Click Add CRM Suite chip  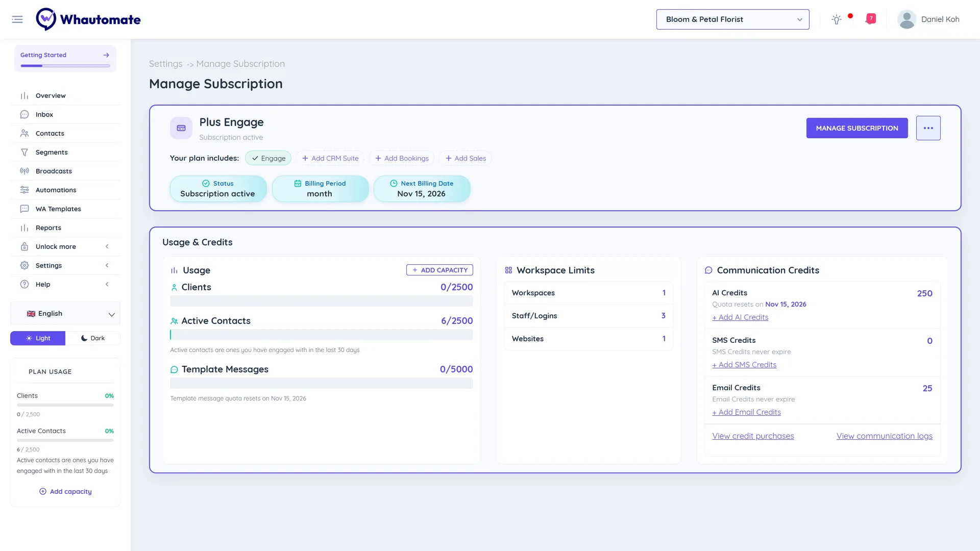(330, 158)
